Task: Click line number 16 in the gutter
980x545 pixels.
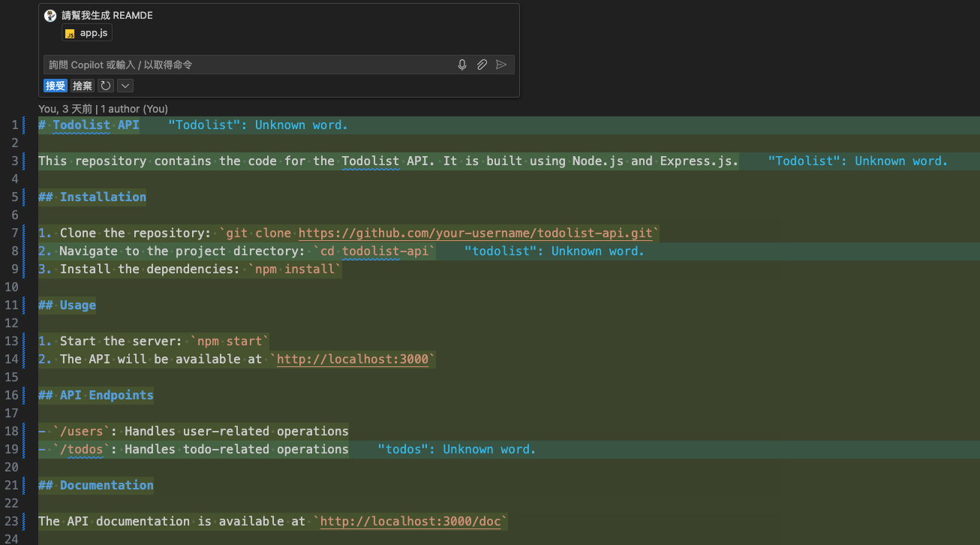Action: point(14,396)
